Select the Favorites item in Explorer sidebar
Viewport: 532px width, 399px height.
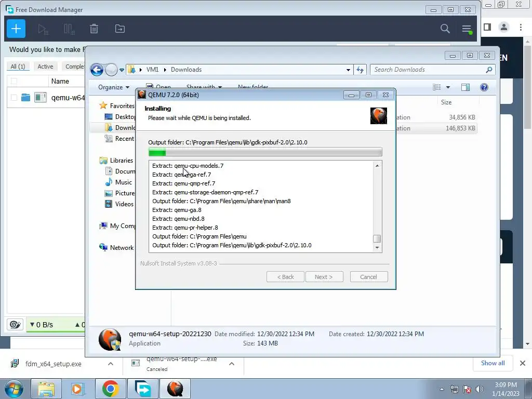[x=117, y=106]
